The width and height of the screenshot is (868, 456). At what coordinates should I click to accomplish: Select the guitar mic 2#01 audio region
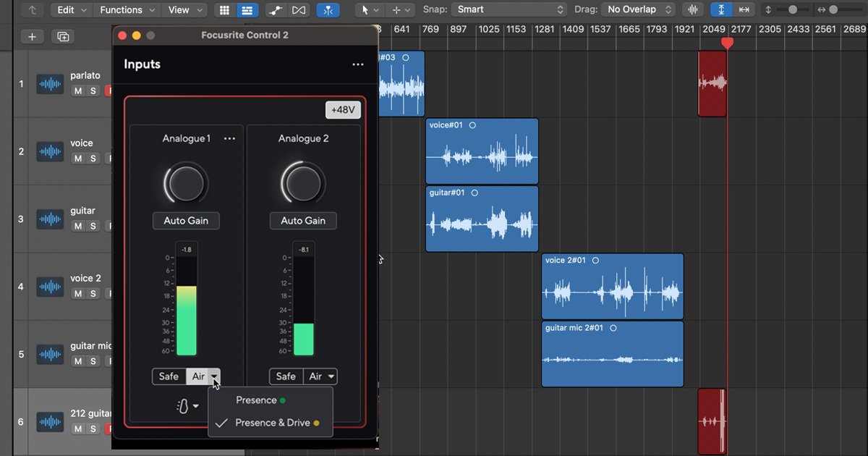coord(613,354)
